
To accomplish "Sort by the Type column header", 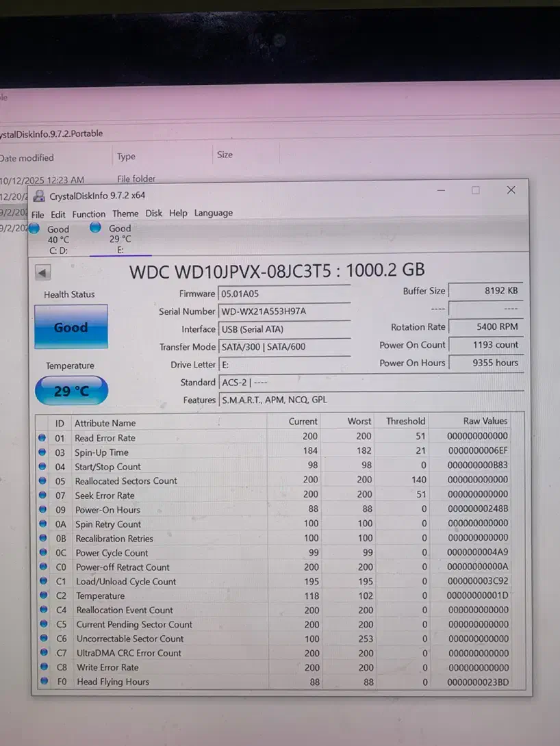I will click(x=126, y=156).
